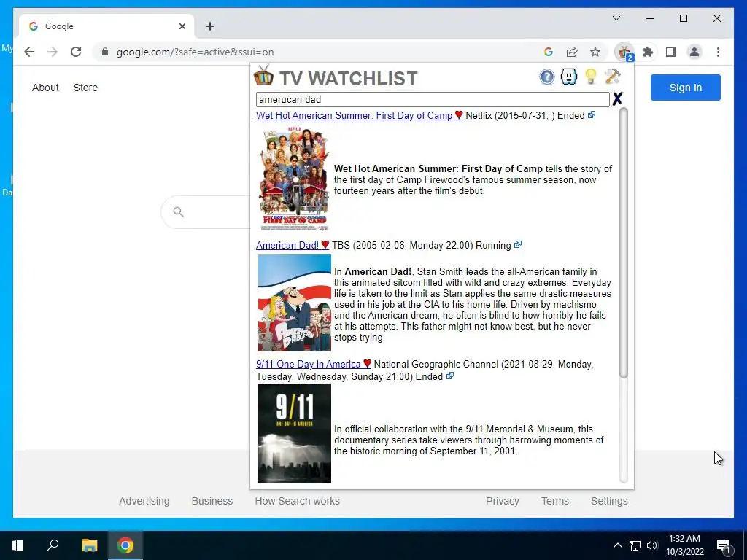Click American Dad! poster thumbnail
The height and width of the screenshot is (560, 747).
click(x=295, y=303)
